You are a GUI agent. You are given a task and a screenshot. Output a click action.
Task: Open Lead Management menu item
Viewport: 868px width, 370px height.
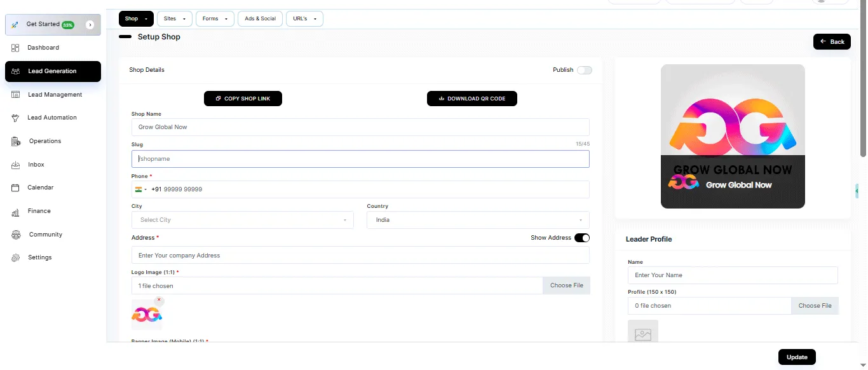[x=55, y=95]
